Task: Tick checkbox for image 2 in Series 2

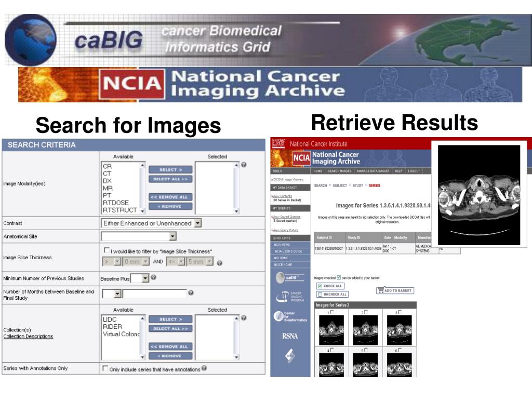Action: tap(366, 312)
